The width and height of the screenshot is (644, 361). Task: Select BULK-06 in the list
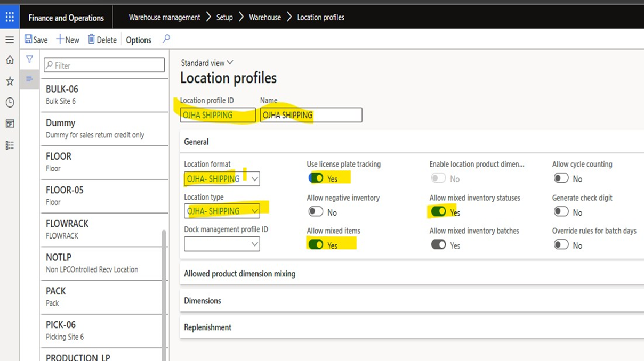tap(104, 95)
